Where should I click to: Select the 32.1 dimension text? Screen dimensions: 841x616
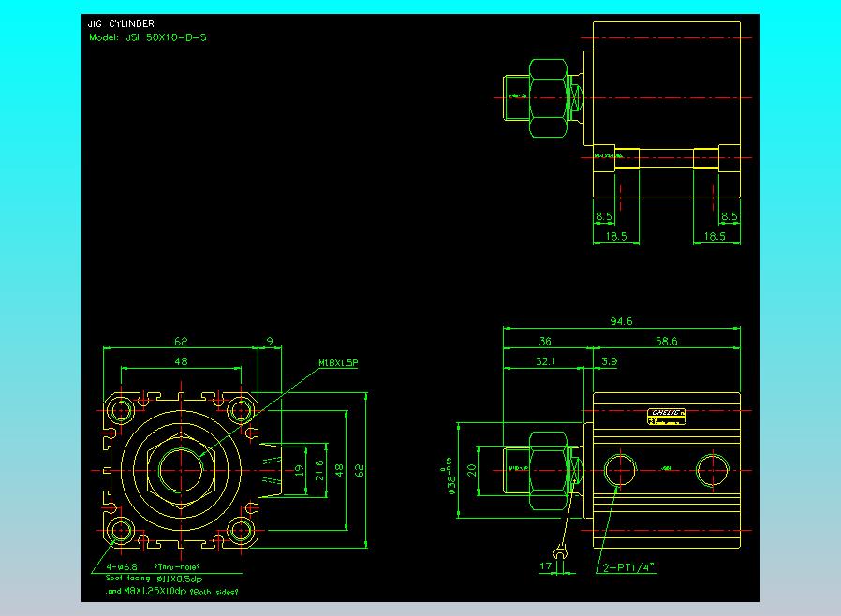(x=544, y=361)
